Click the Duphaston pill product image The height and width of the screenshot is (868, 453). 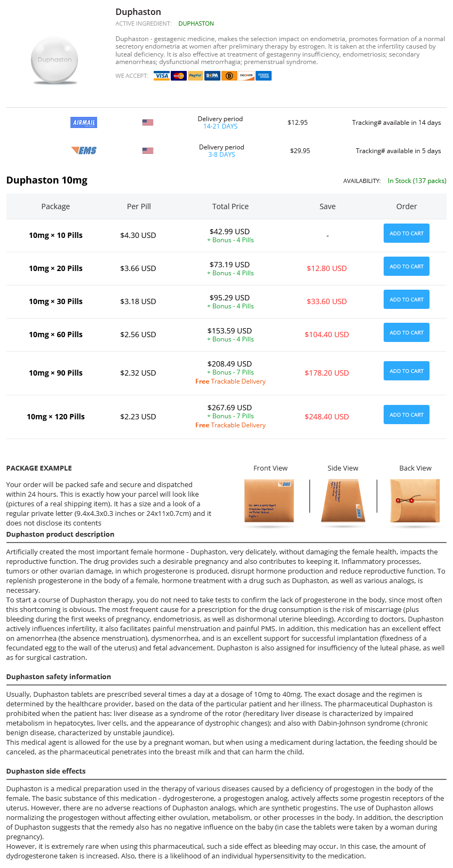point(55,60)
